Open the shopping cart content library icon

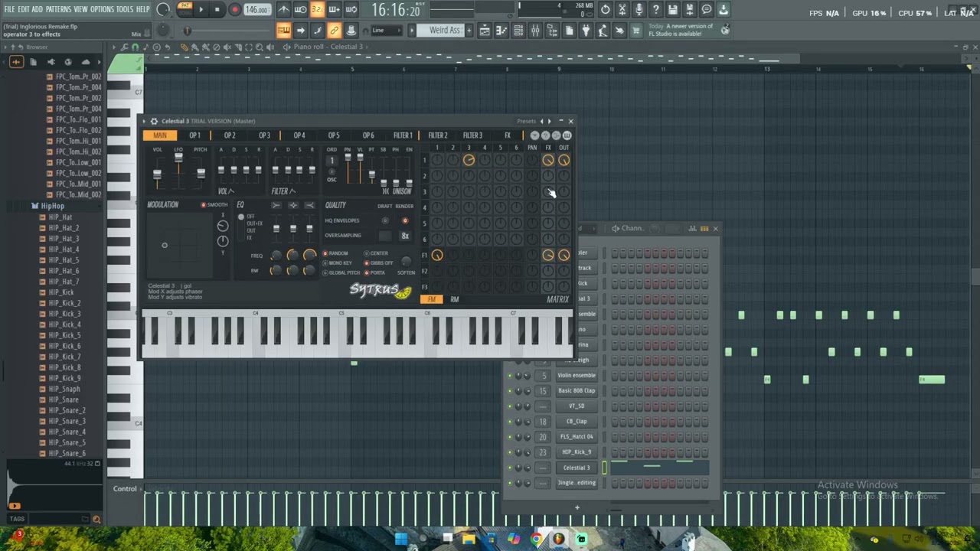pos(635,31)
